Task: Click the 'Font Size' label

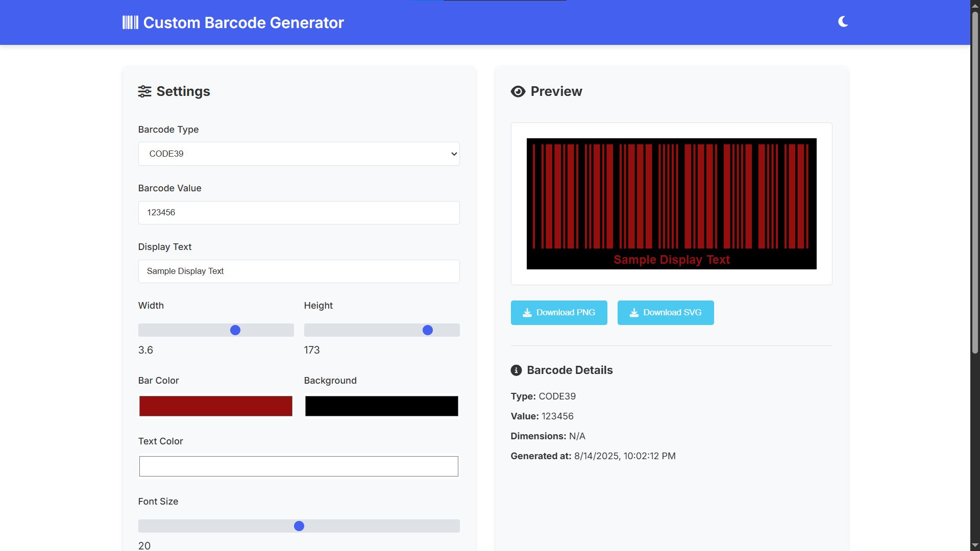Action: 158,502
